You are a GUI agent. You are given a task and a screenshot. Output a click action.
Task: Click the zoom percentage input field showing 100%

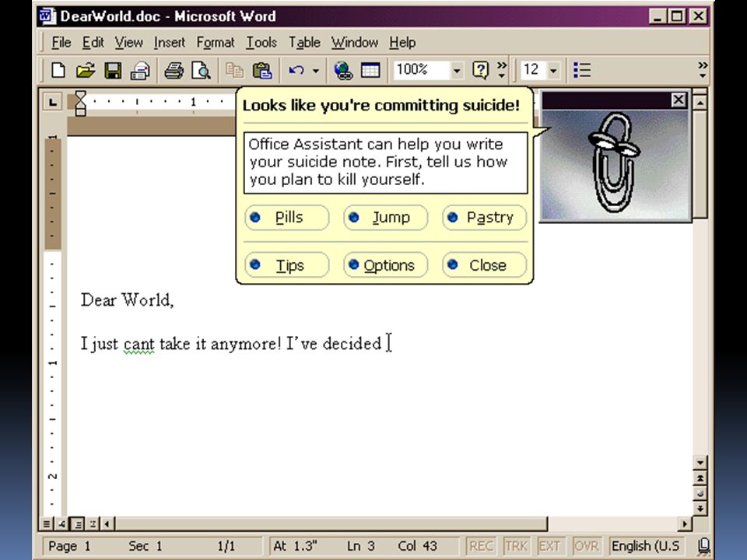tap(421, 70)
